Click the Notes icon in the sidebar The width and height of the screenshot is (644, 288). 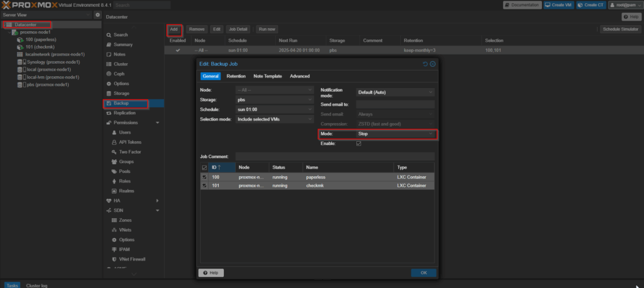pos(109,54)
